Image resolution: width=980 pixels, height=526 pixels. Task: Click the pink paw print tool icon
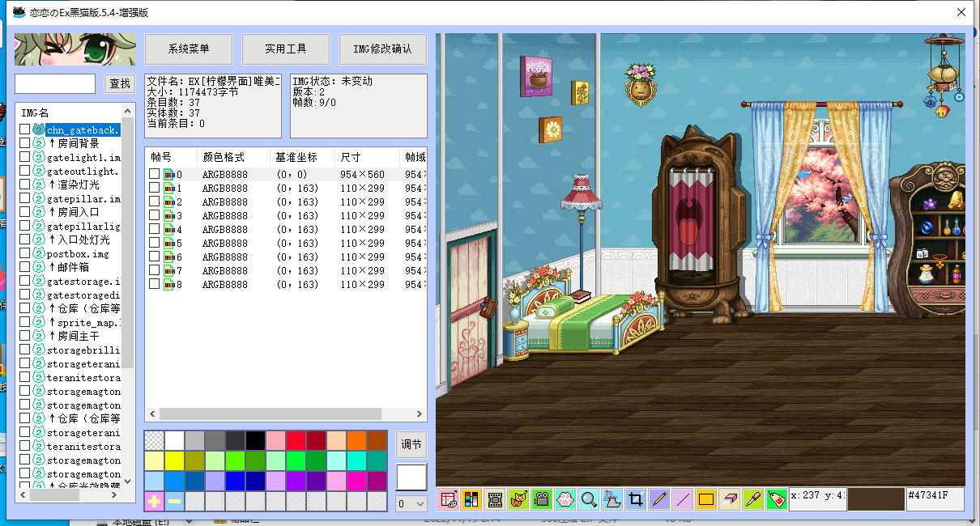pos(563,499)
